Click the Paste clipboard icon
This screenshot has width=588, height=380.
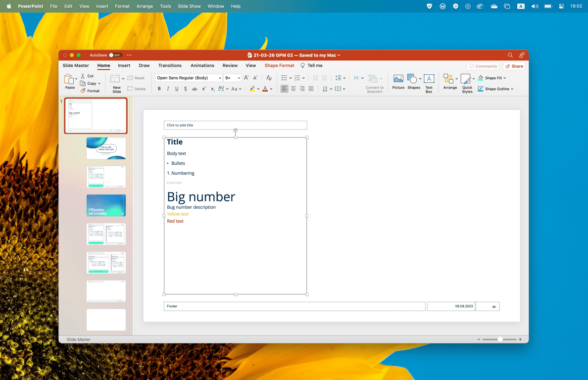(x=69, y=79)
